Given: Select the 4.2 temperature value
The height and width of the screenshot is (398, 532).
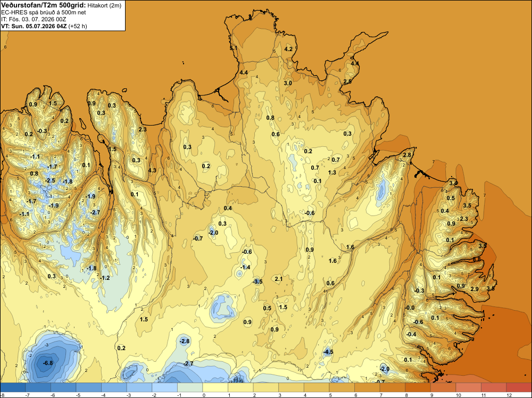Looking at the screenshot, I should pyautogui.click(x=288, y=49).
